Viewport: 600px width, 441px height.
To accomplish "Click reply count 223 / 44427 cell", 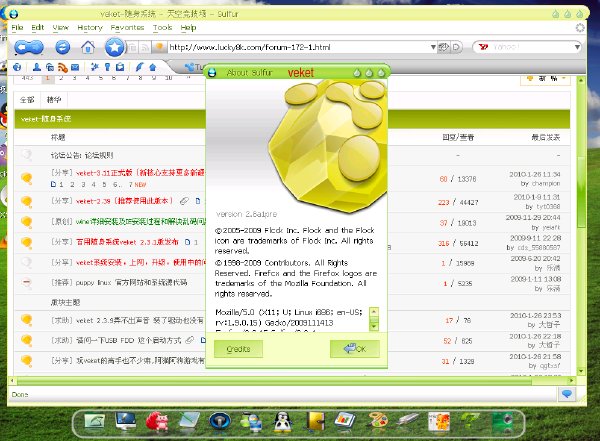I will [458, 203].
